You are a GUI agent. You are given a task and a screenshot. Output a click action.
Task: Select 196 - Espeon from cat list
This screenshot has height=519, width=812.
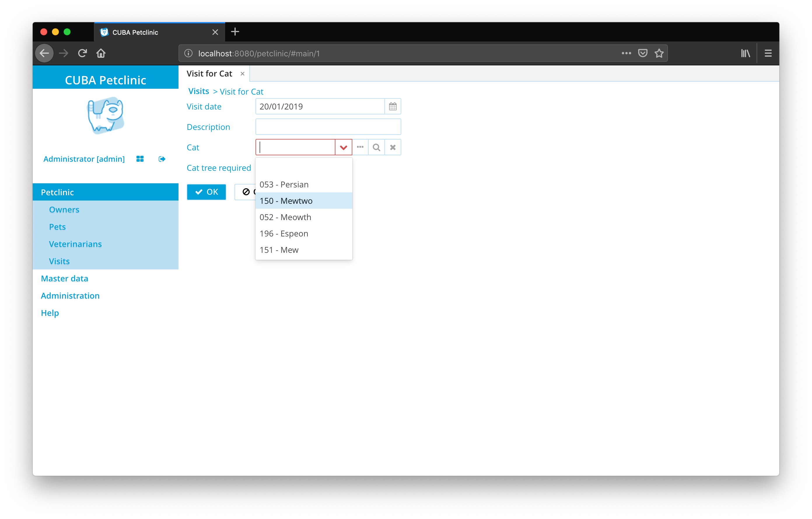pyautogui.click(x=284, y=233)
